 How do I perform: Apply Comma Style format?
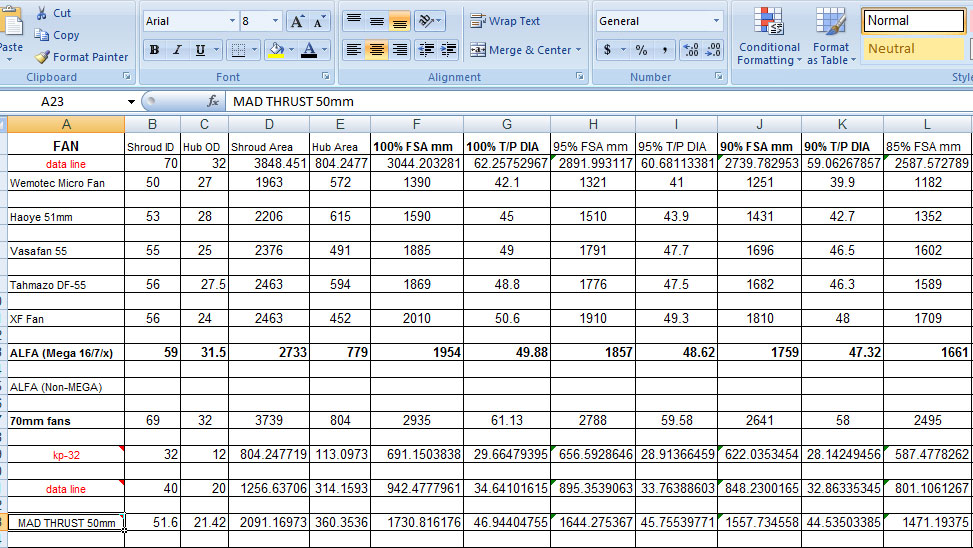[664, 50]
